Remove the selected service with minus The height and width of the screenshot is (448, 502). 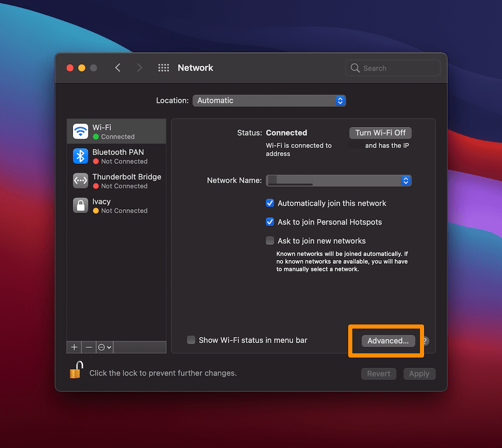coord(89,347)
